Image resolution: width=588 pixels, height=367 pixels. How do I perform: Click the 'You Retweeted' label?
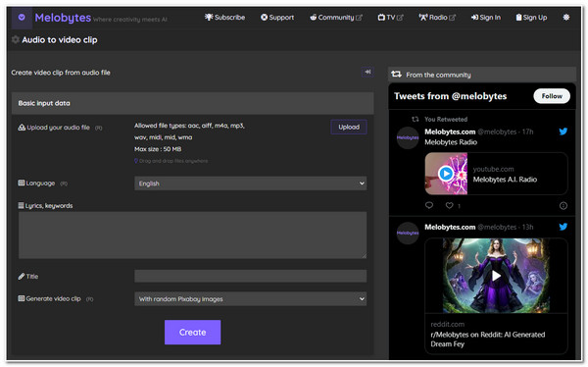[x=446, y=119]
